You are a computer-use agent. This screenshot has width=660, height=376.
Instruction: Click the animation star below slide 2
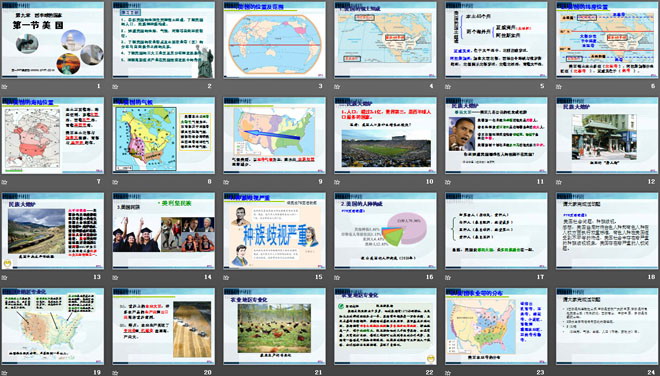tap(115, 87)
